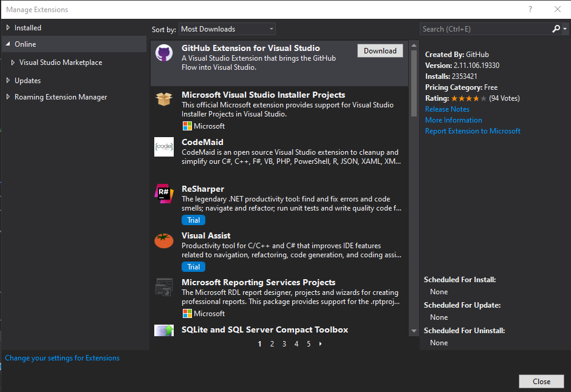This screenshot has width=571, height=392.
Task: Click Report Extension to Microsoft link
Action: (x=473, y=131)
